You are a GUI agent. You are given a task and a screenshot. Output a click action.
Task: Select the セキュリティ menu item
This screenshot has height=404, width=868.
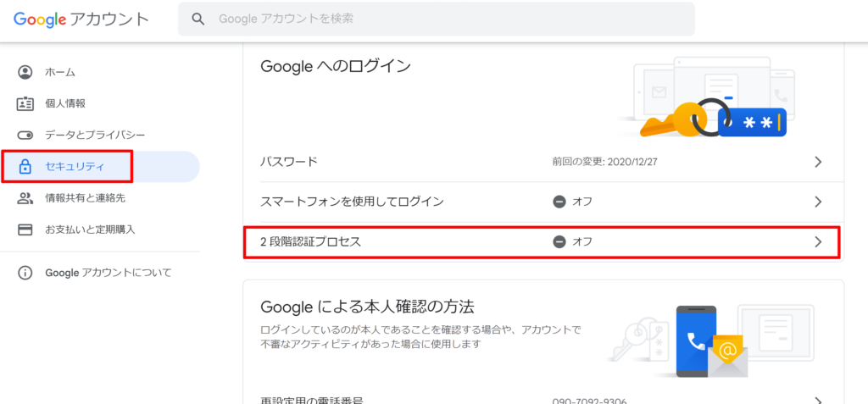pyautogui.click(x=75, y=167)
